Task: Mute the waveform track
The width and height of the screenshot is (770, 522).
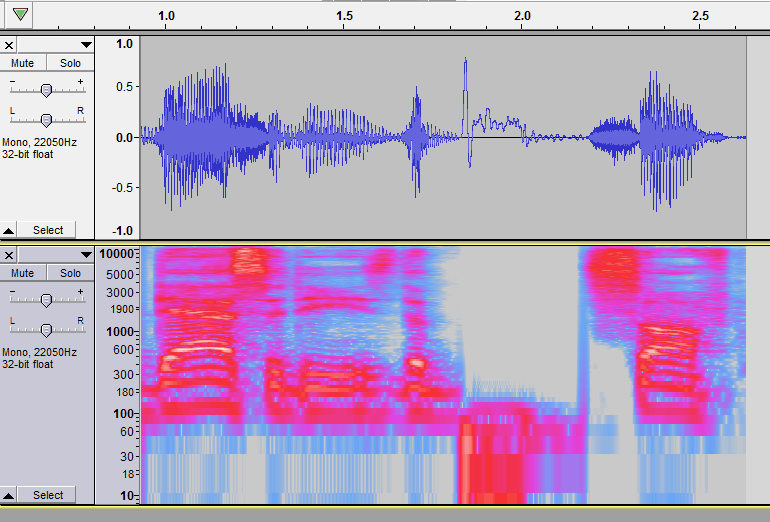Action: (23, 63)
